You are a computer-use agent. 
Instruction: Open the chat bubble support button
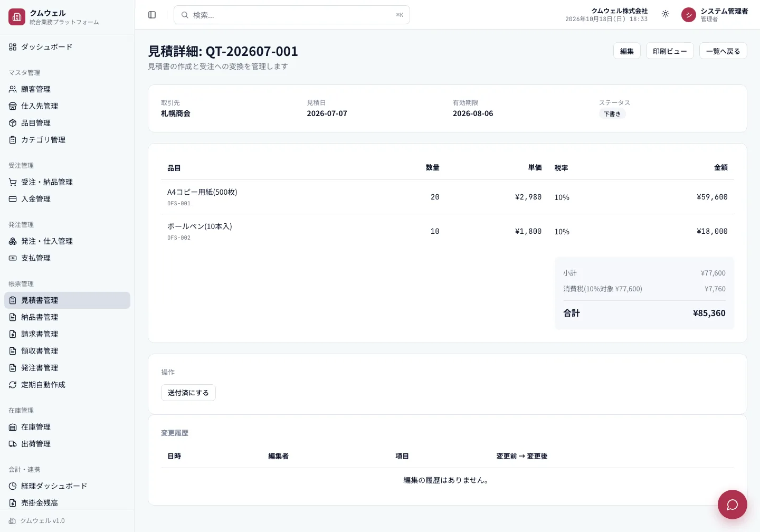click(732, 505)
